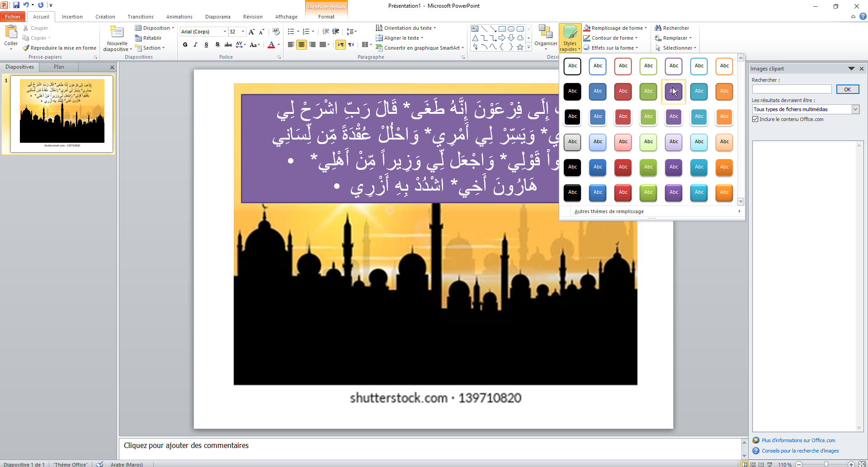Increase font size with the large A icon
Viewport: 868px width, 467px height.
click(251, 32)
